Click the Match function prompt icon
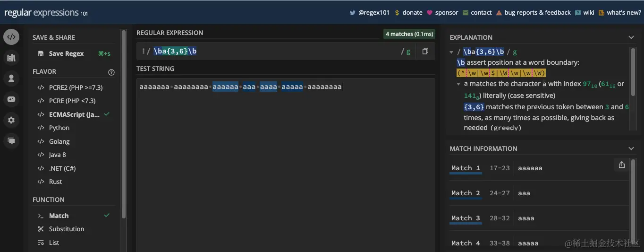Screen dimensions: 644x252 (41, 216)
